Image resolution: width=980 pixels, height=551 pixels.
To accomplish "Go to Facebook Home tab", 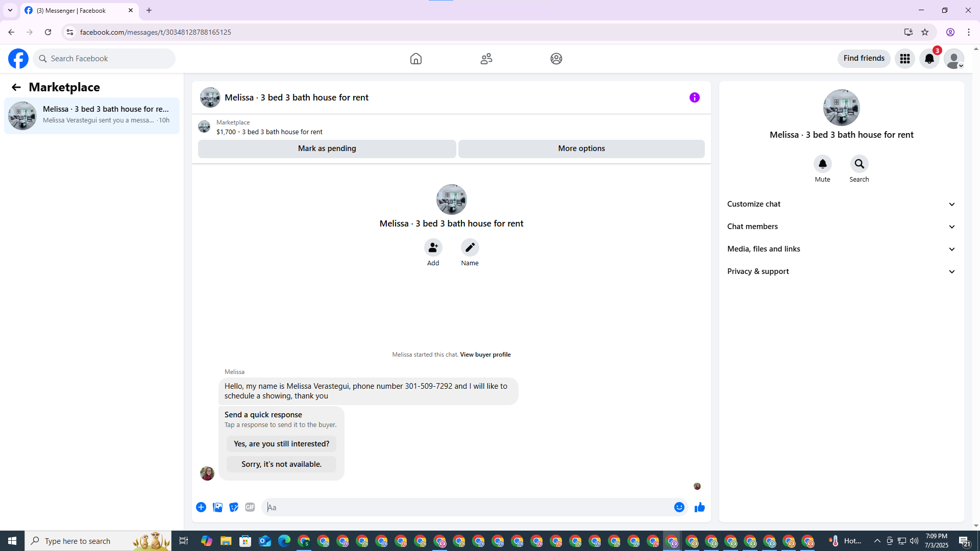I will 415,59.
